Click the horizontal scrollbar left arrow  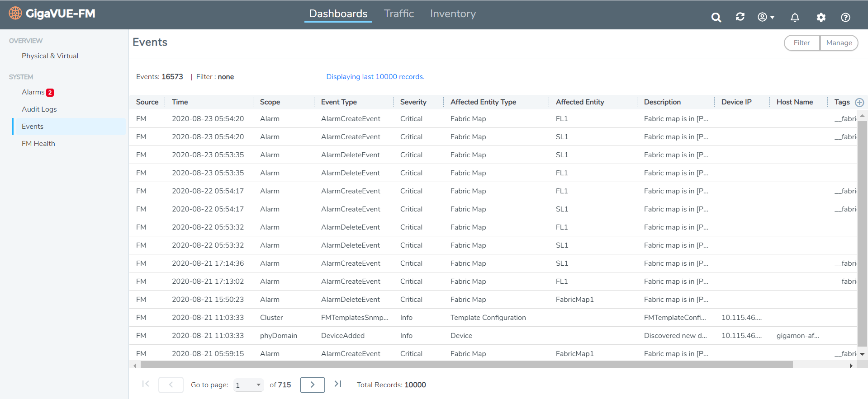[135, 365]
